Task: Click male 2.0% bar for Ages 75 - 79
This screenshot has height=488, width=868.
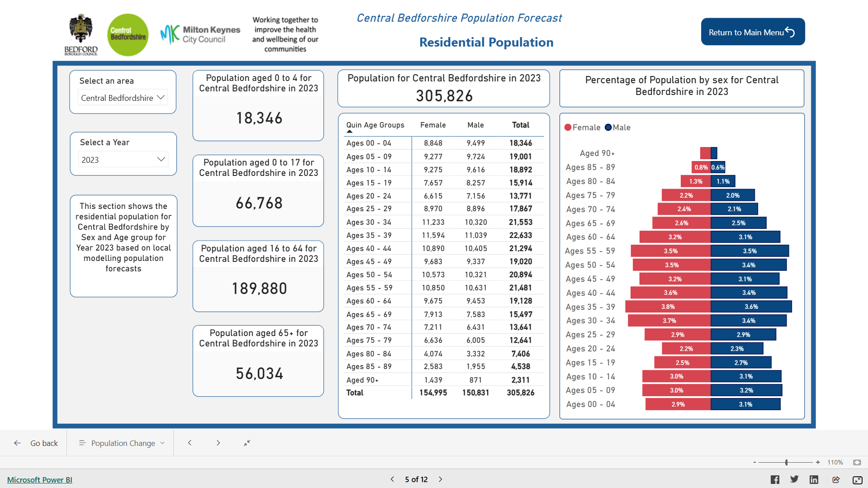Action: 733,195
